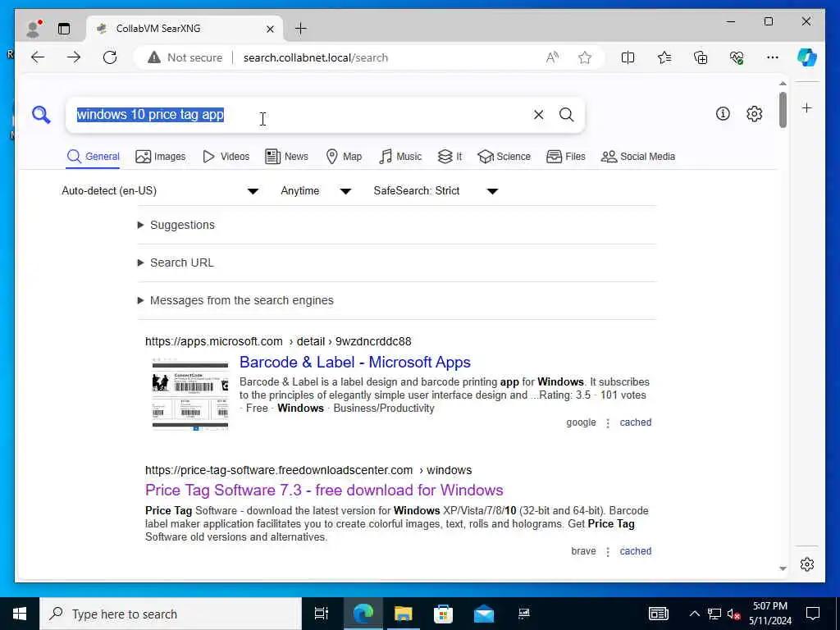
Task: Open the tab actions menu icon
Action: click(64, 29)
